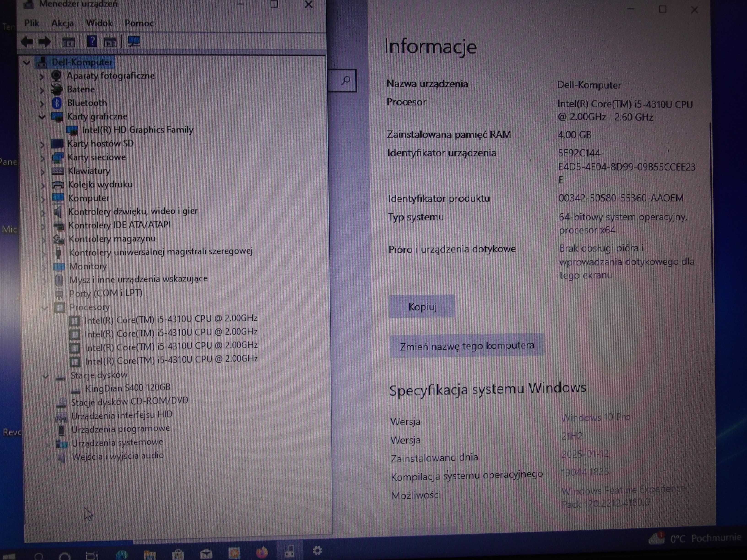The width and height of the screenshot is (747, 560).
Task: Select Wejścia i wyjścia audio item
Action: pyautogui.click(x=118, y=456)
